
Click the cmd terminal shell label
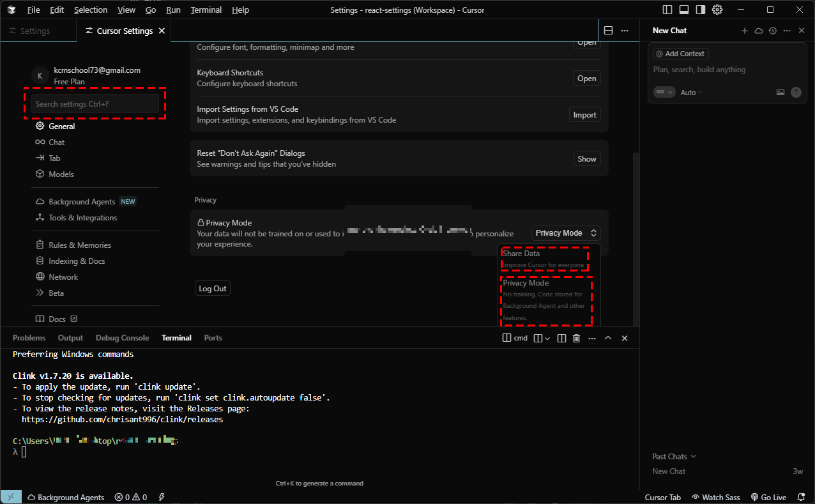coord(515,338)
